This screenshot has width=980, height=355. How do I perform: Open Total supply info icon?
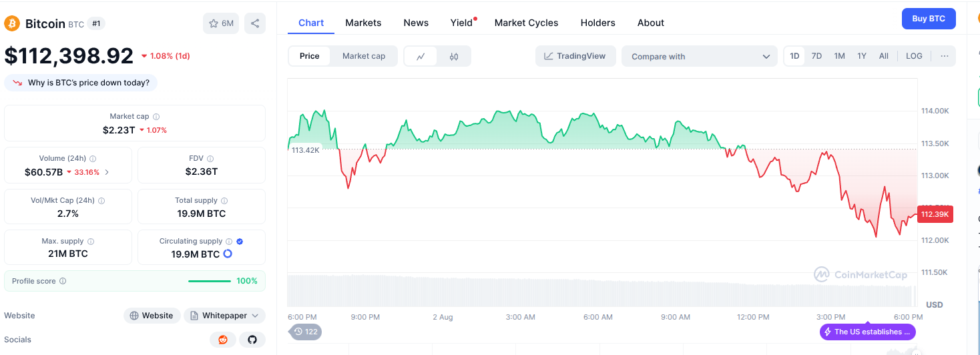(224, 200)
